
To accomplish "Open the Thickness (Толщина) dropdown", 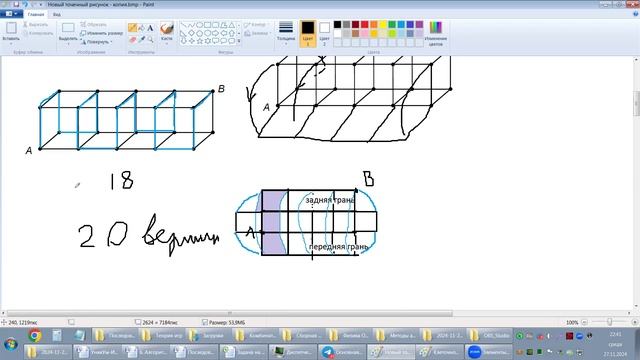I will (x=286, y=33).
